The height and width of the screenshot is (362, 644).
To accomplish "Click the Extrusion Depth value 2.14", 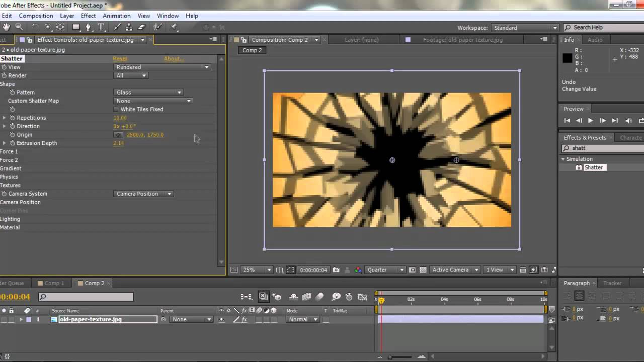I will (x=118, y=143).
